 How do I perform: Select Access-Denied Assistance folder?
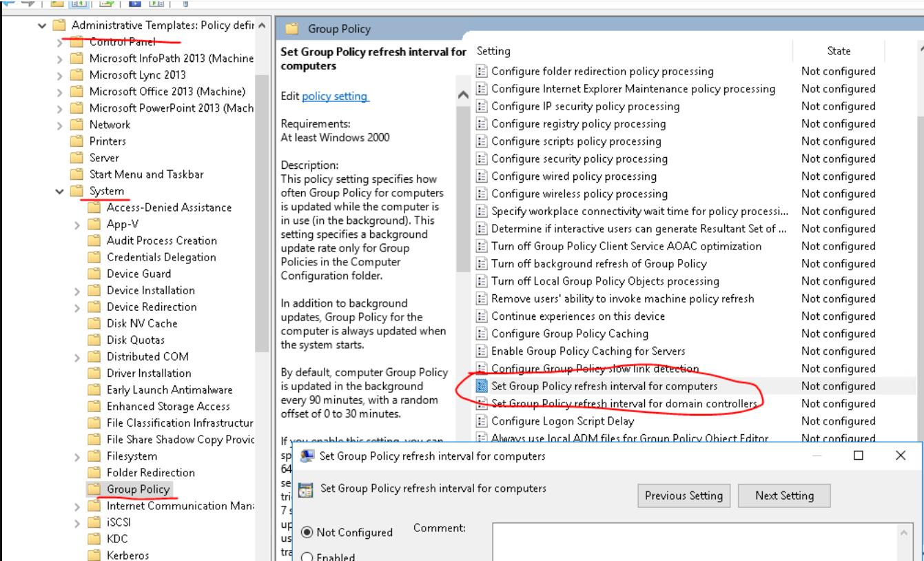169,207
